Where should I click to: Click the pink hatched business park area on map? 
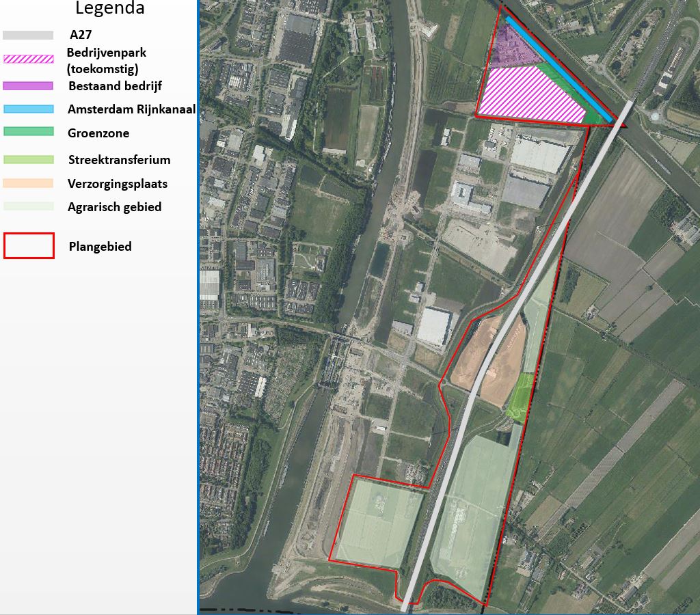click(530, 96)
